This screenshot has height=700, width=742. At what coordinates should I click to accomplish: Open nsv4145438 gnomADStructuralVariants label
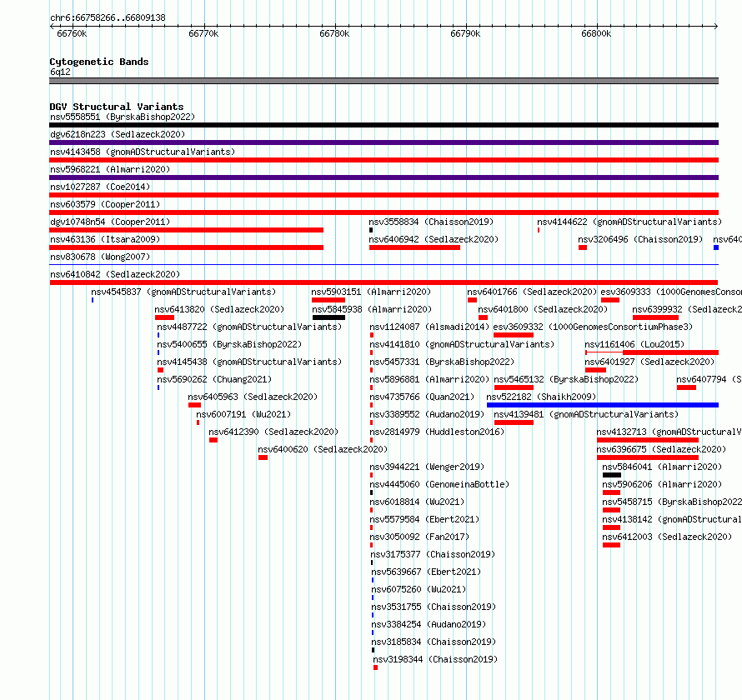point(249,362)
